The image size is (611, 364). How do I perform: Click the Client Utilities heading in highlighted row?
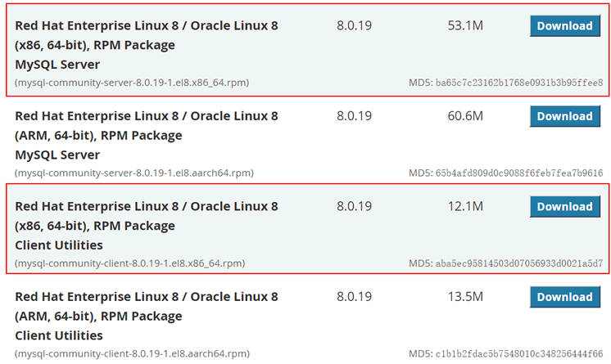pyautogui.click(x=59, y=245)
